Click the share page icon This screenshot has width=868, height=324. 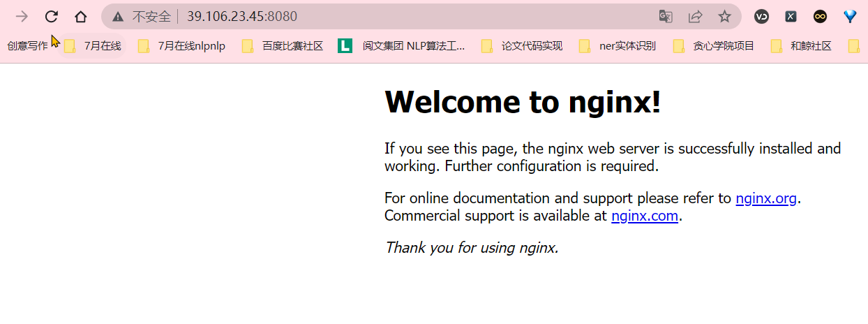[695, 16]
